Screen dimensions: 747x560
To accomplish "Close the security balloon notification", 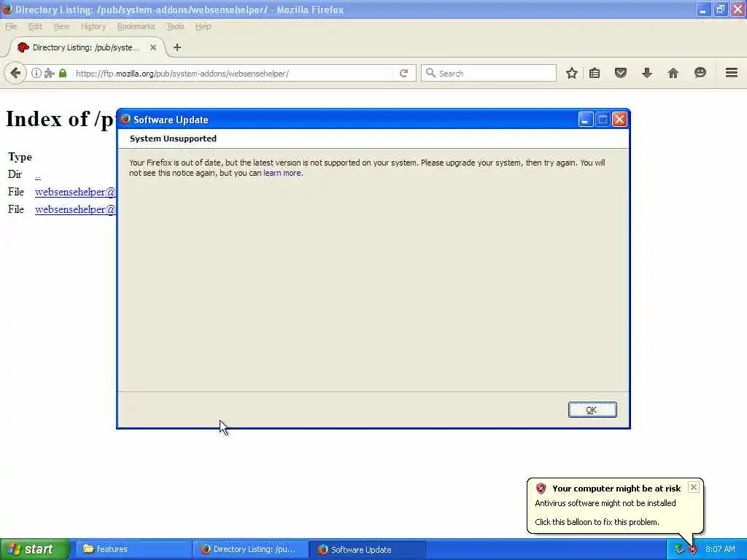I will (x=694, y=487).
